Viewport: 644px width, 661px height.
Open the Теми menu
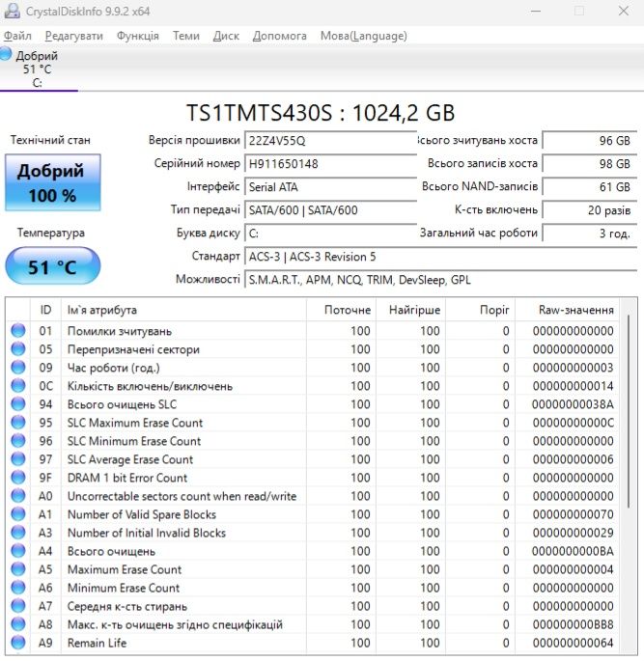(185, 36)
